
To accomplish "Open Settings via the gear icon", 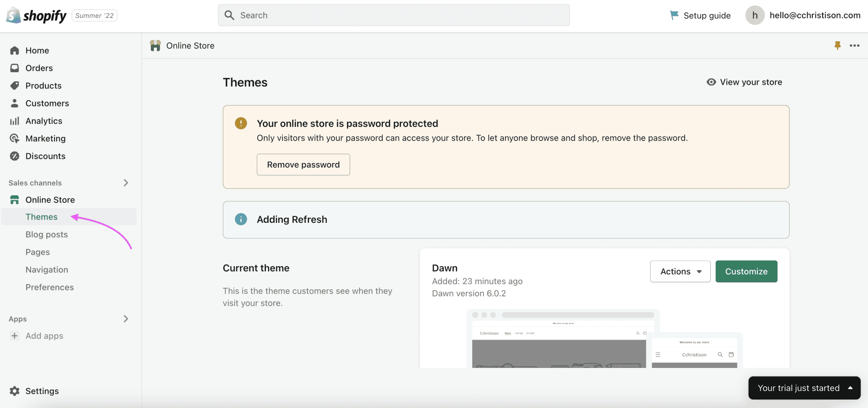I will tap(15, 391).
